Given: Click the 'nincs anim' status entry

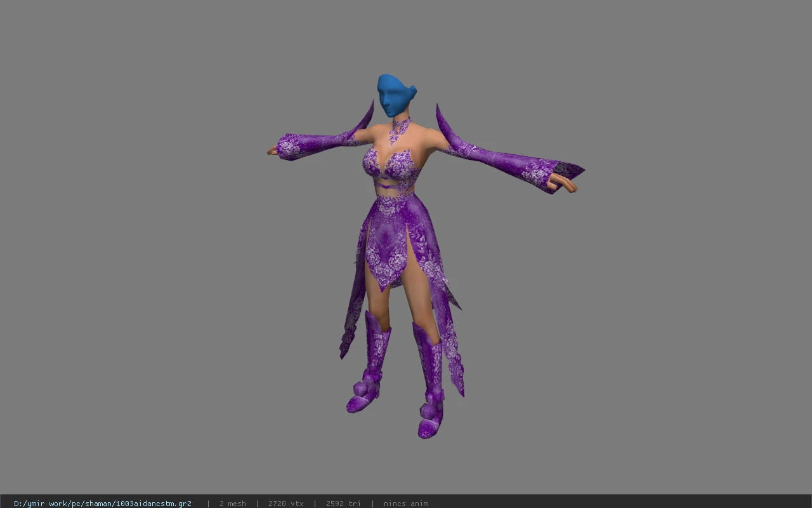Looking at the screenshot, I should pyautogui.click(x=406, y=504).
